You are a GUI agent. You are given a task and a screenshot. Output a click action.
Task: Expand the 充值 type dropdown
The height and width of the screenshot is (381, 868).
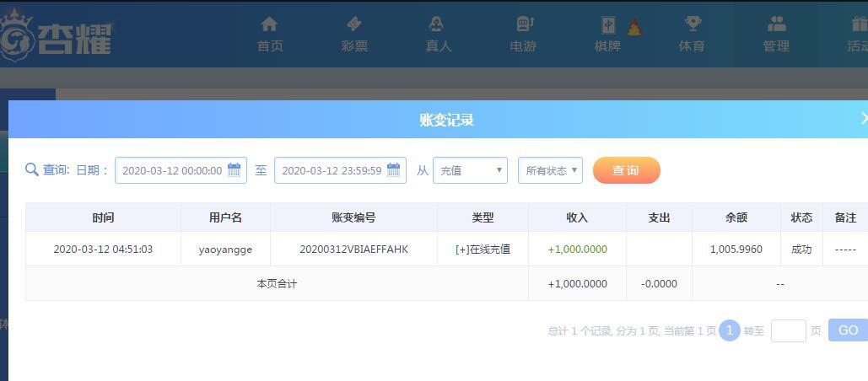tap(470, 170)
